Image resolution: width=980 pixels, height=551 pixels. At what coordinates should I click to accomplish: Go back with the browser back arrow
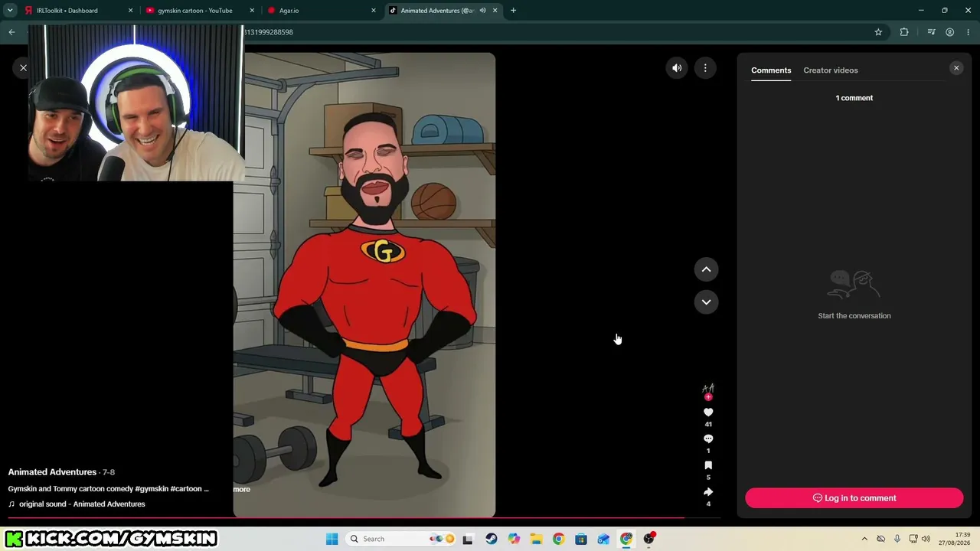(x=11, y=32)
